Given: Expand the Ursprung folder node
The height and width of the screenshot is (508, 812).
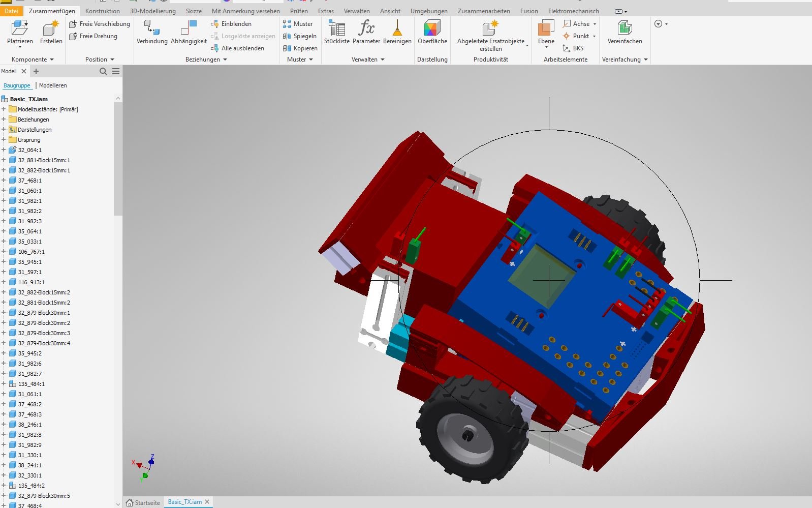Looking at the screenshot, I should click(x=4, y=140).
